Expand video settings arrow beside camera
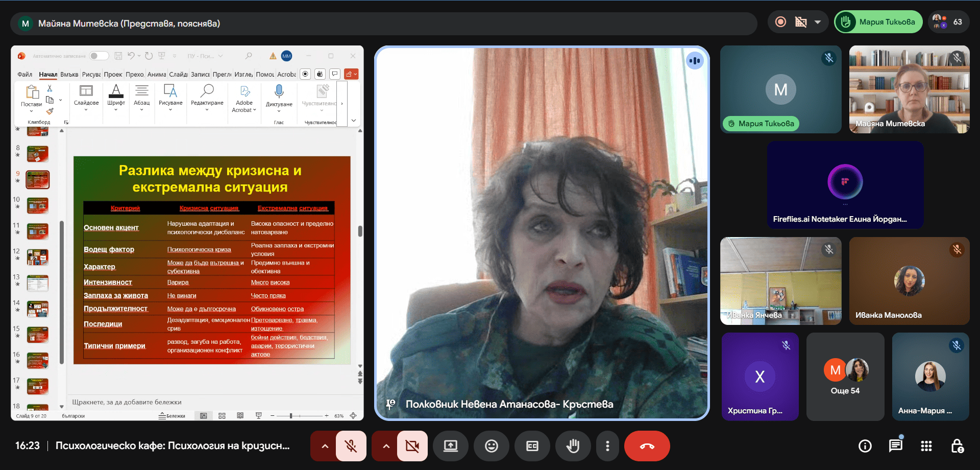This screenshot has height=470, width=980. coord(386,446)
